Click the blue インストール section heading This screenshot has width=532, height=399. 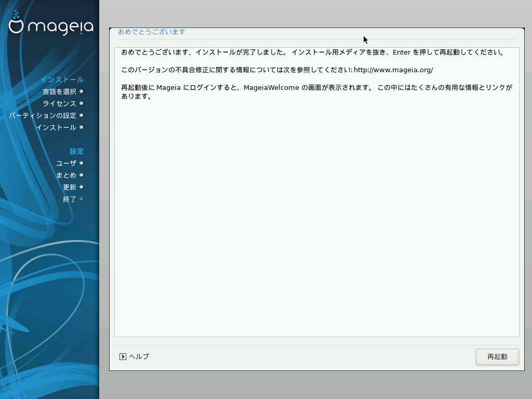click(62, 79)
